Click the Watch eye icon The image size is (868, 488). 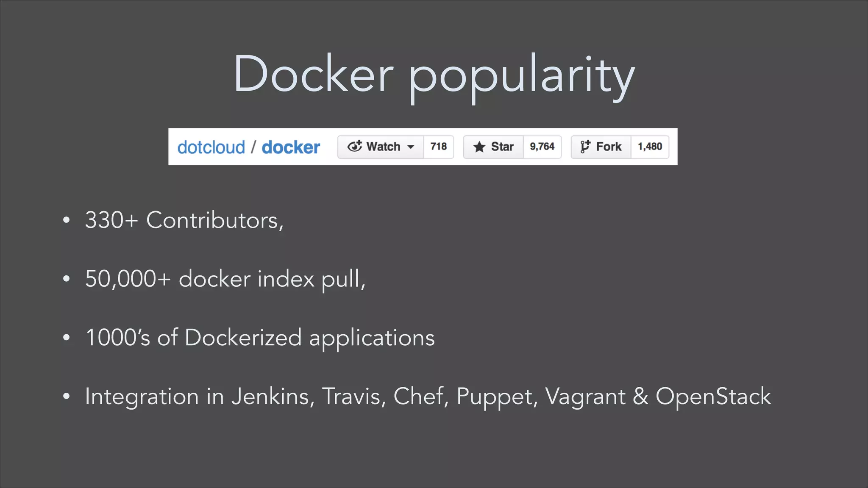(x=355, y=146)
